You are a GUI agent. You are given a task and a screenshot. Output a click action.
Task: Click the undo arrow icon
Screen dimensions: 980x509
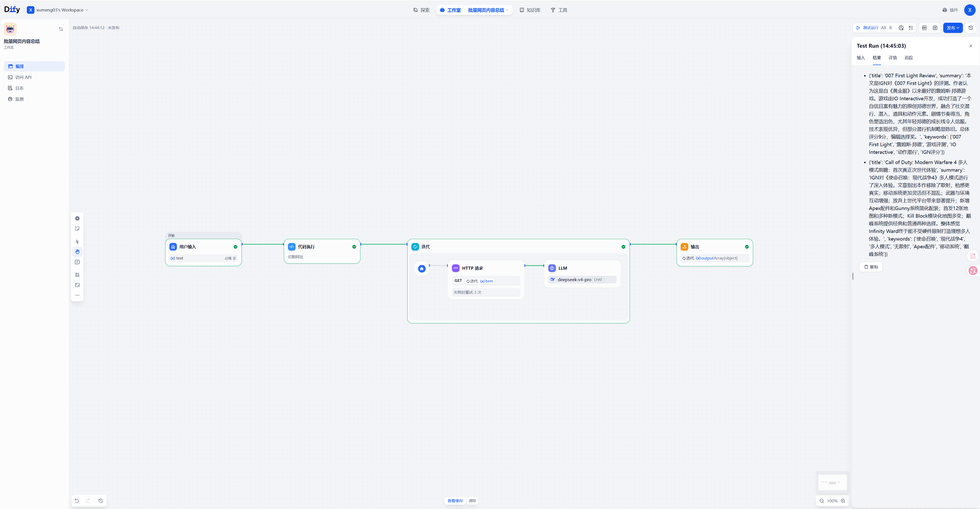tap(77, 501)
